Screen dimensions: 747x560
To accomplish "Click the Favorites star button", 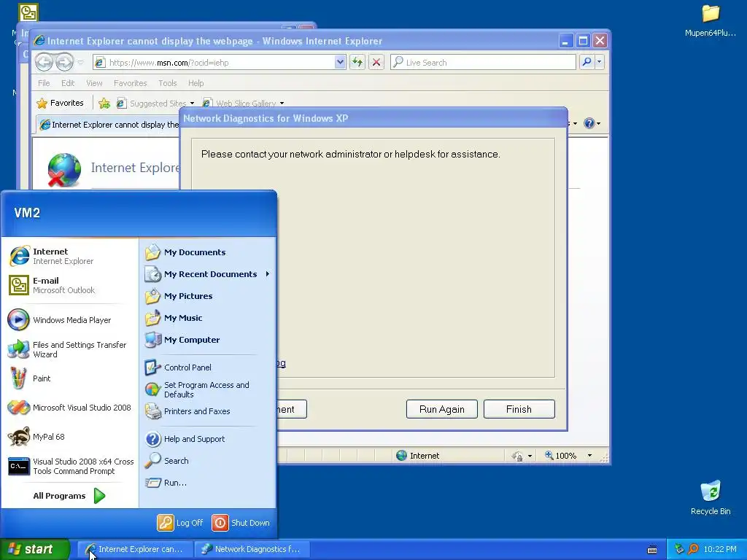I will [x=60, y=103].
